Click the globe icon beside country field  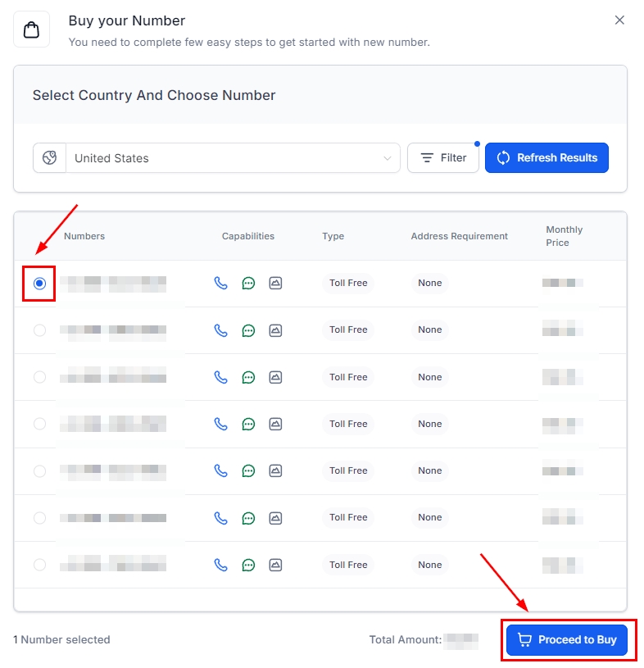point(49,158)
